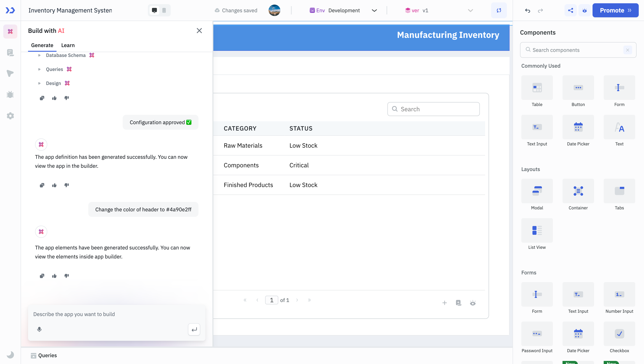
Task: Click the Describe the app prompt field
Action: pos(117,314)
